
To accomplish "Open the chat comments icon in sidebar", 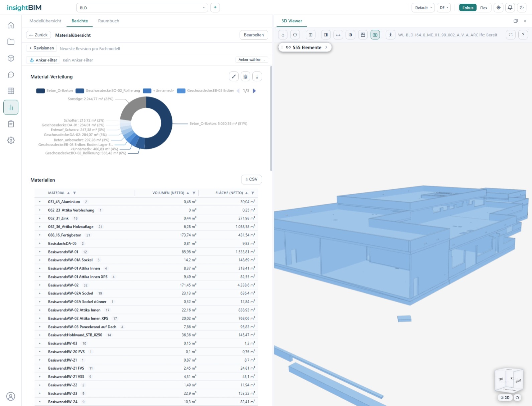I will [11, 74].
